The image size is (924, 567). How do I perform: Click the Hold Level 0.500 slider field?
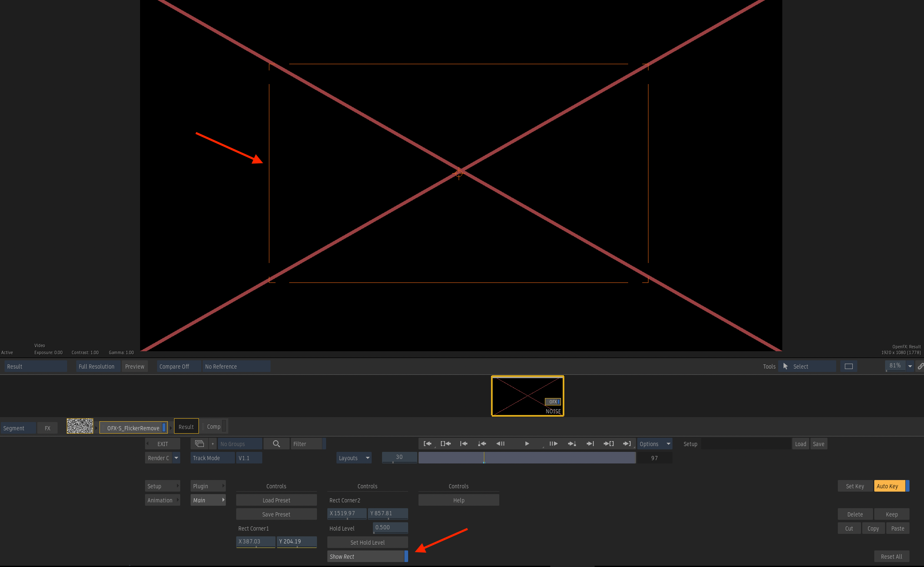click(390, 528)
